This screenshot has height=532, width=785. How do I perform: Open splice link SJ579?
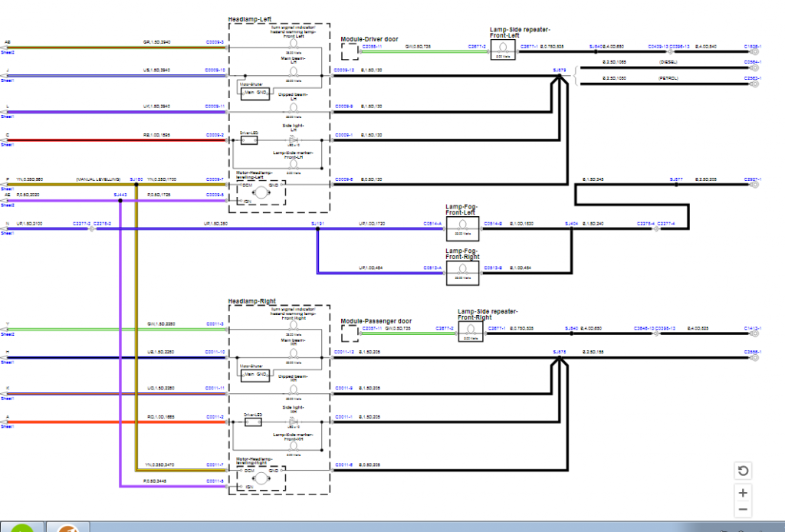click(560, 70)
